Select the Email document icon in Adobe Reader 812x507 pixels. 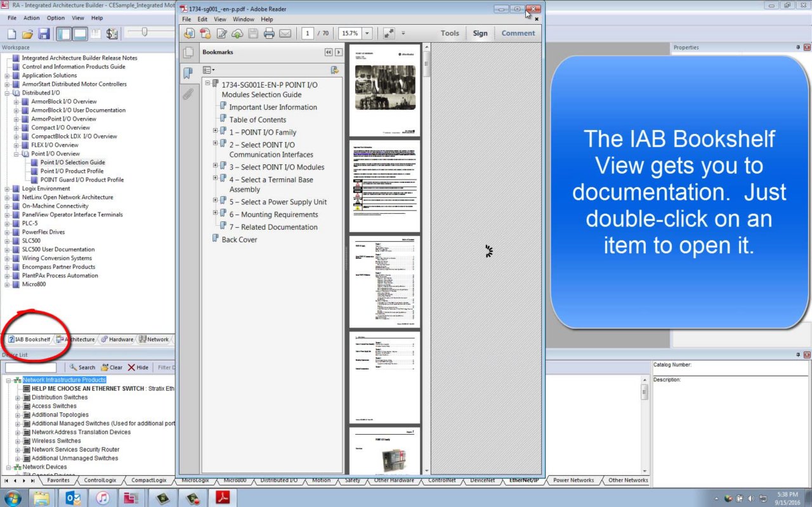pyautogui.click(x=285, y=33)
